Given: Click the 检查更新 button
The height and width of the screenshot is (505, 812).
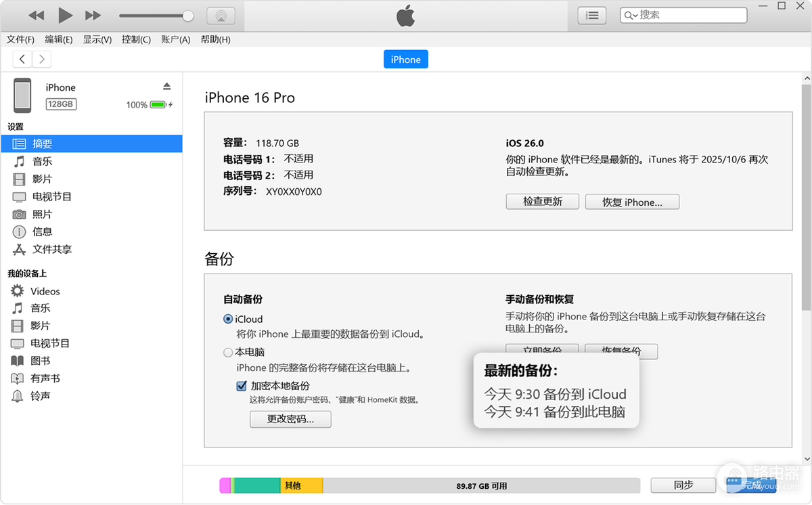Looking at the screenshot, I should point(543,202).
